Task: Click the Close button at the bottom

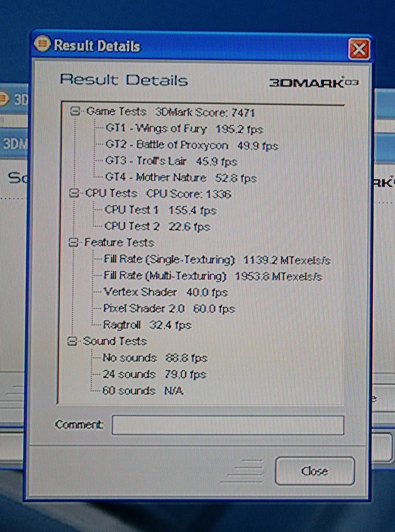Action: (x=315, y=471)
